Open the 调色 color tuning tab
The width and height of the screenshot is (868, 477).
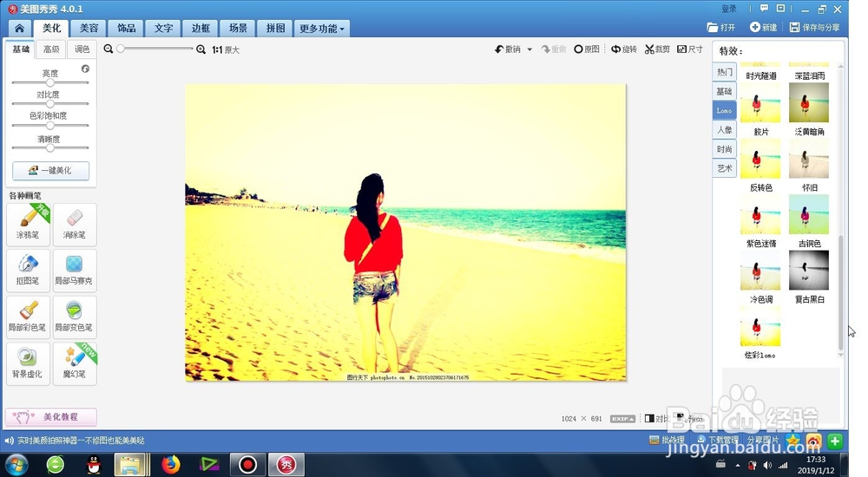82,49
